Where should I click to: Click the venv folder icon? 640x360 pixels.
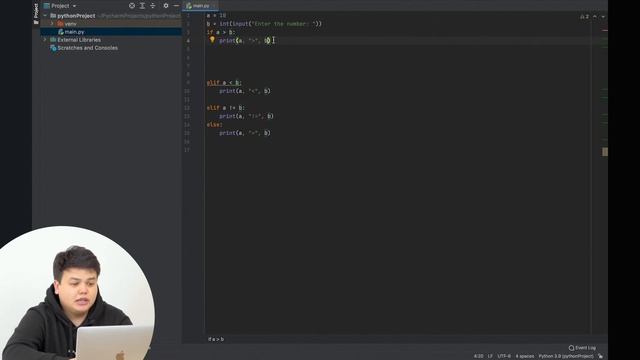pyautogui.click(x=60, y=24)
